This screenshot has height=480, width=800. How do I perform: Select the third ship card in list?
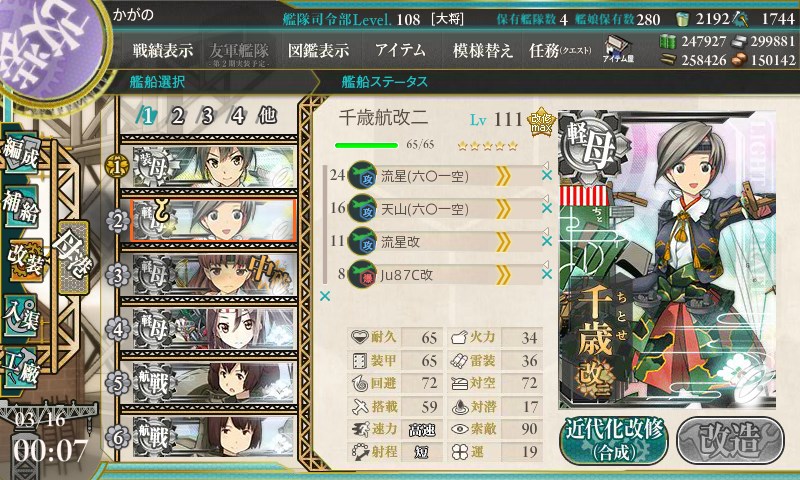click(209, 274)
